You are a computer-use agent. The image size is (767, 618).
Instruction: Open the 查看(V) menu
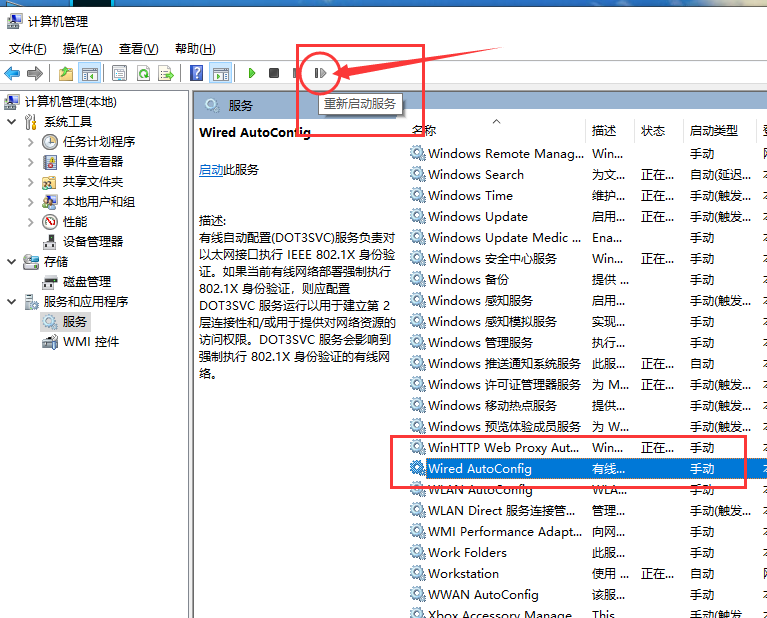click(138, 49)
